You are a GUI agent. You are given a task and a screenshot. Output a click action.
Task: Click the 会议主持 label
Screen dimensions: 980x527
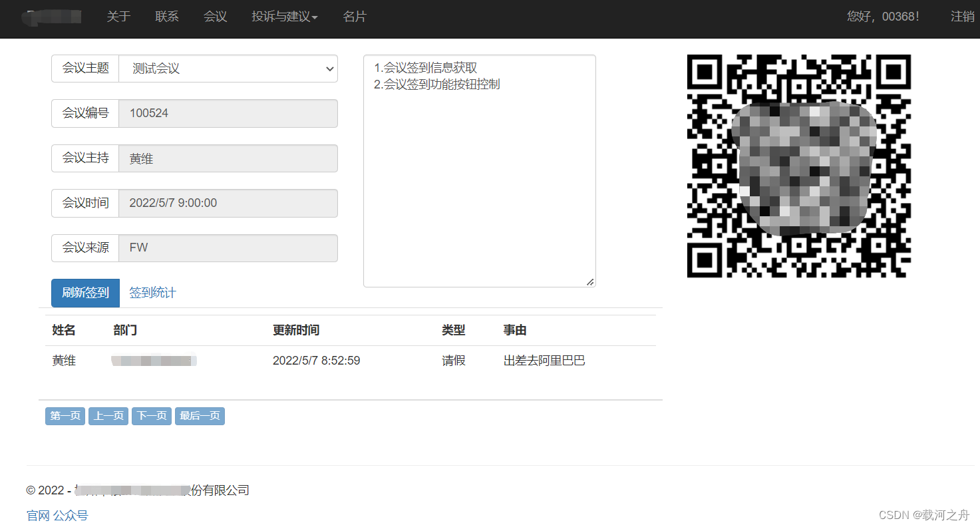click(85, 158)
